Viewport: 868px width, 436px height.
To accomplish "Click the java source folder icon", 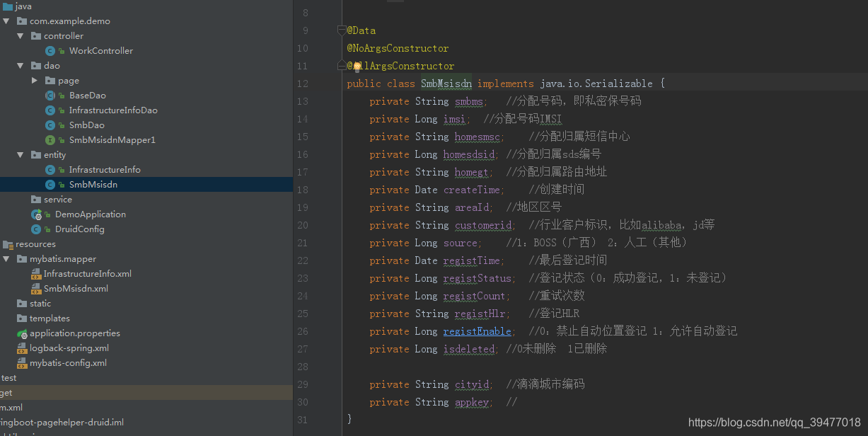I will pos(7,6).
